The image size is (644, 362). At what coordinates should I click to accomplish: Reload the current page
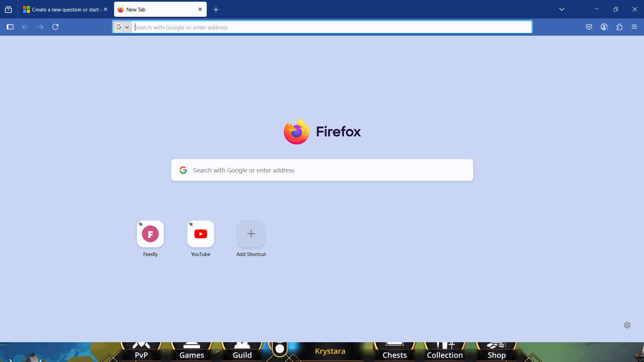pyautogui.click(x=56, y=27)
